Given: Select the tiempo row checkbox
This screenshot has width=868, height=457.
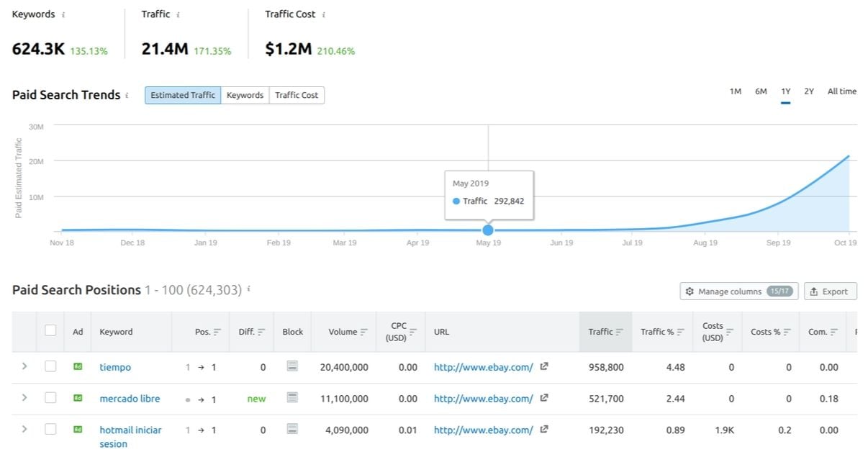Looking at the screenshot, I should pos(50,366).
